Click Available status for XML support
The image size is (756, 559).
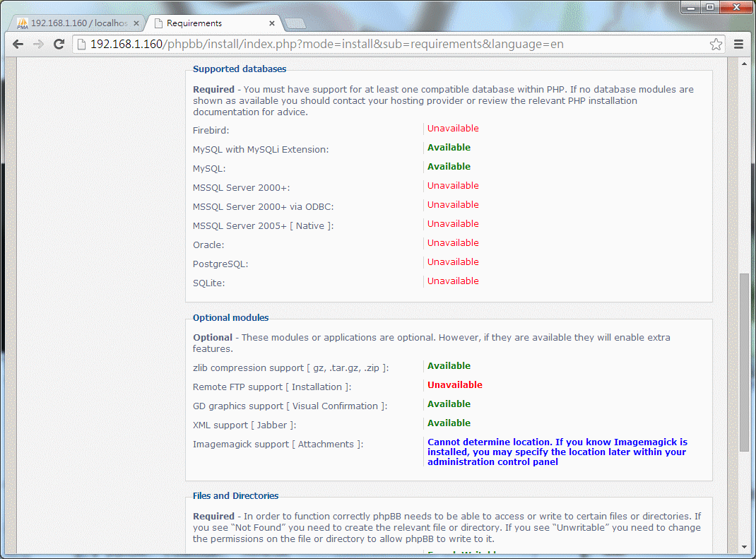449,423
